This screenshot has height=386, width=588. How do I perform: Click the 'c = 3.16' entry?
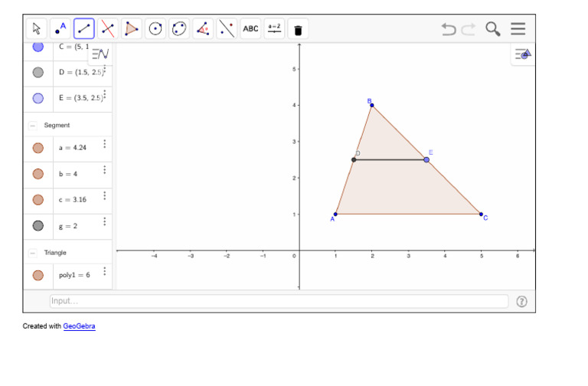point(73,200)
